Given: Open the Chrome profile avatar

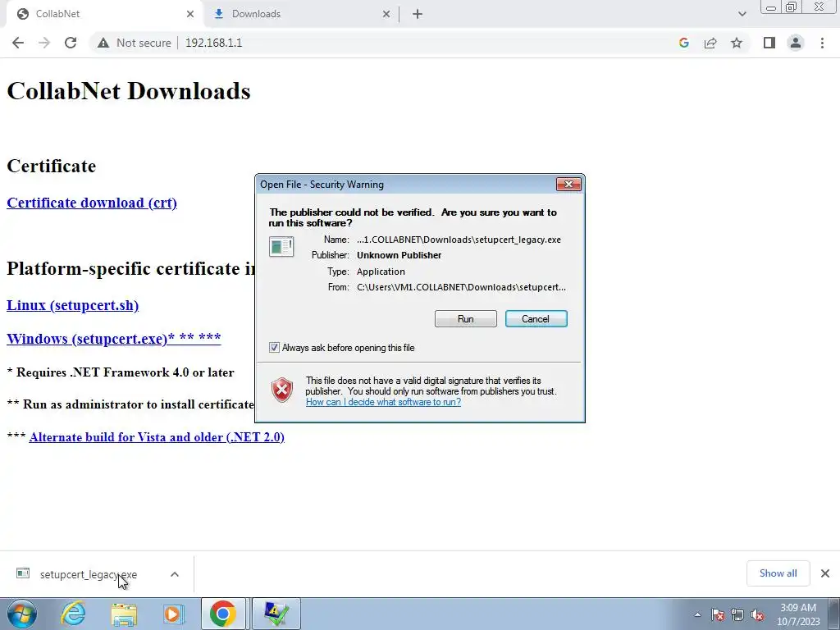Looking at the screenshot, I should (x=796, y=43).
